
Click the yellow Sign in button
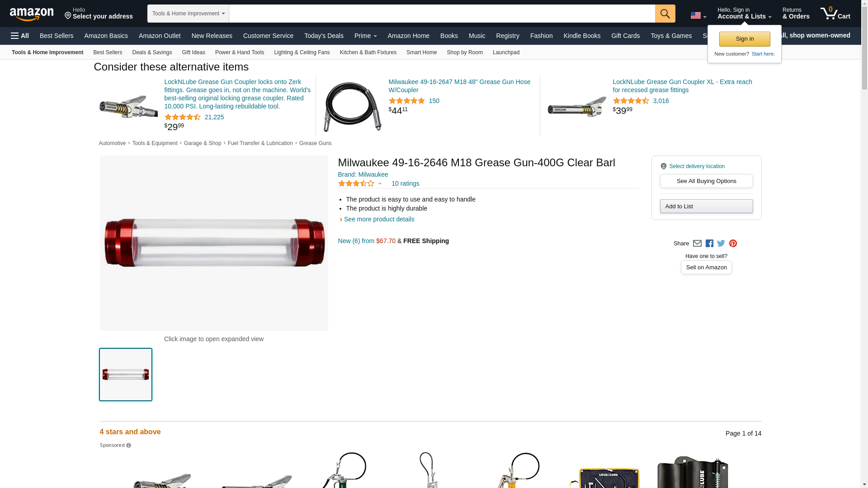tap(745, 39)
